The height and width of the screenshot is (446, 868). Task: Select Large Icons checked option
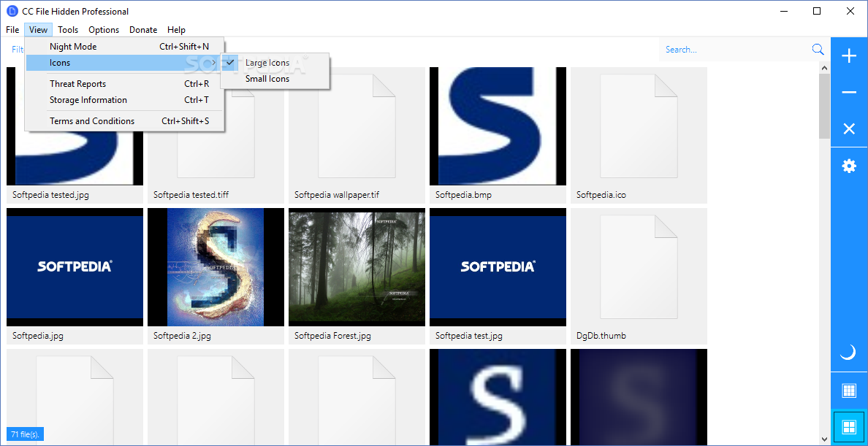click(x=275, y=63)
